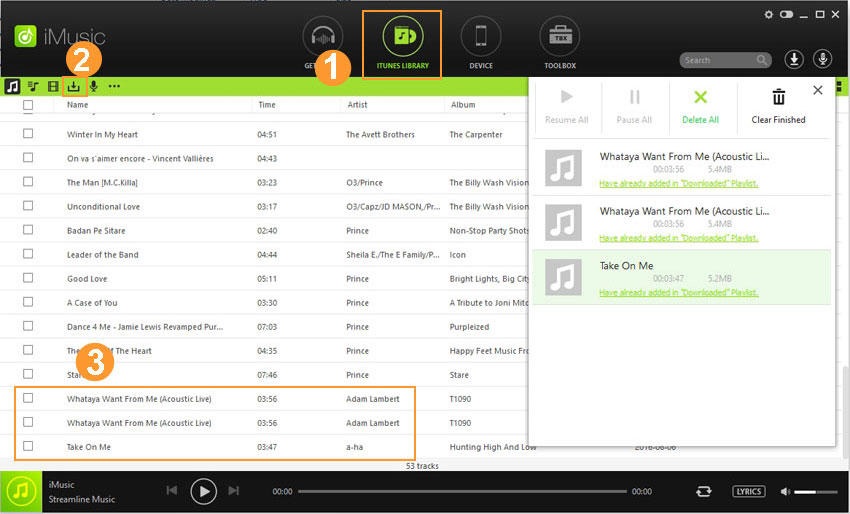Open the Device tab
850x514 pixels.
pyautogui.click(x=481, y=43)
